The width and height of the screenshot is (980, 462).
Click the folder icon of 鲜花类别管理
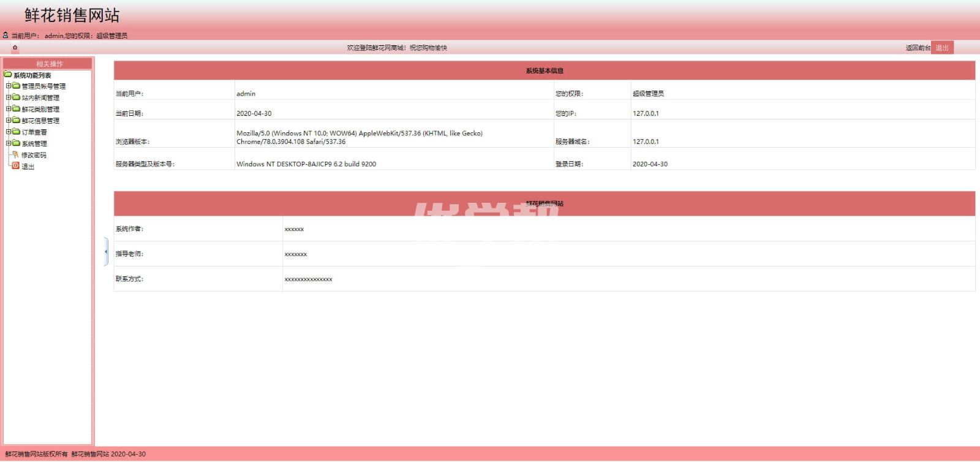17,109
